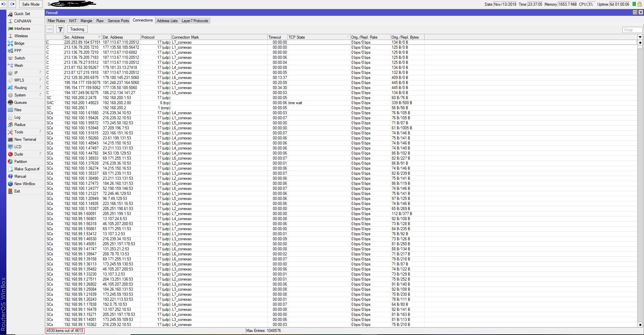This screenshot has height=335, width=644.
Task: Open Mesh icon in sidebar
Action: pos(10,66)
